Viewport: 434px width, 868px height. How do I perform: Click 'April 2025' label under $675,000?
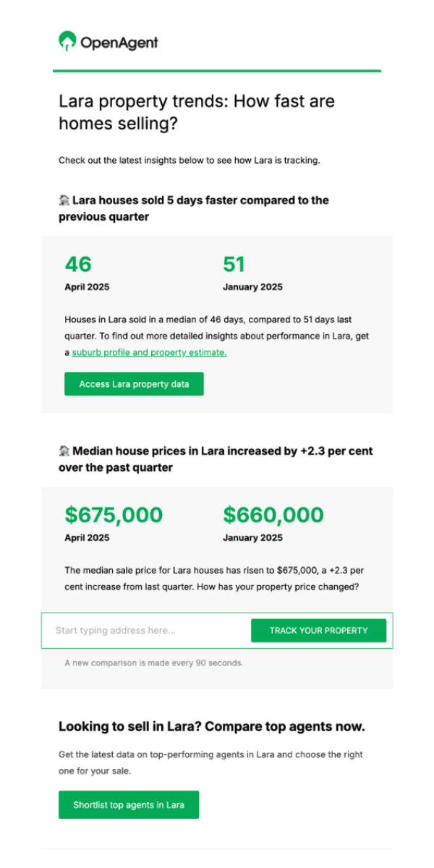(87, 537)
